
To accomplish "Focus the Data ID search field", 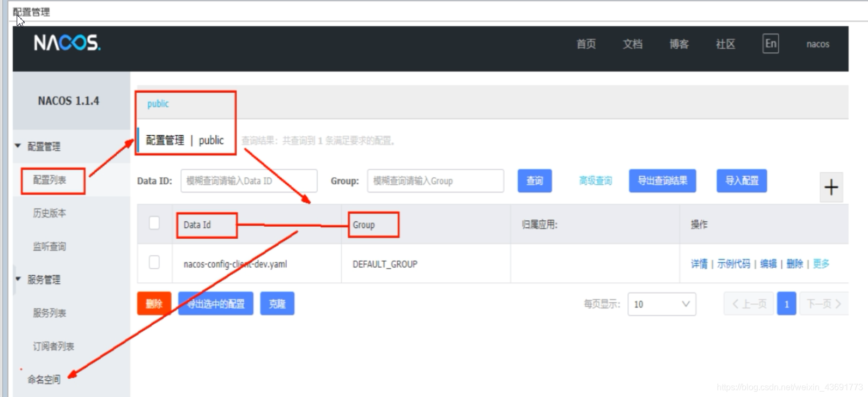I will click(249, 181).
